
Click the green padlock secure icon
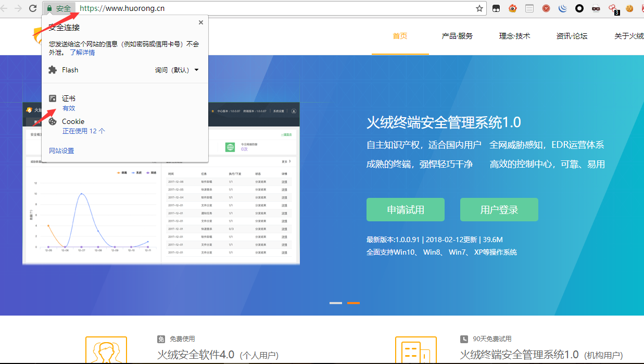pyautogui.click(x=49, y=8)
